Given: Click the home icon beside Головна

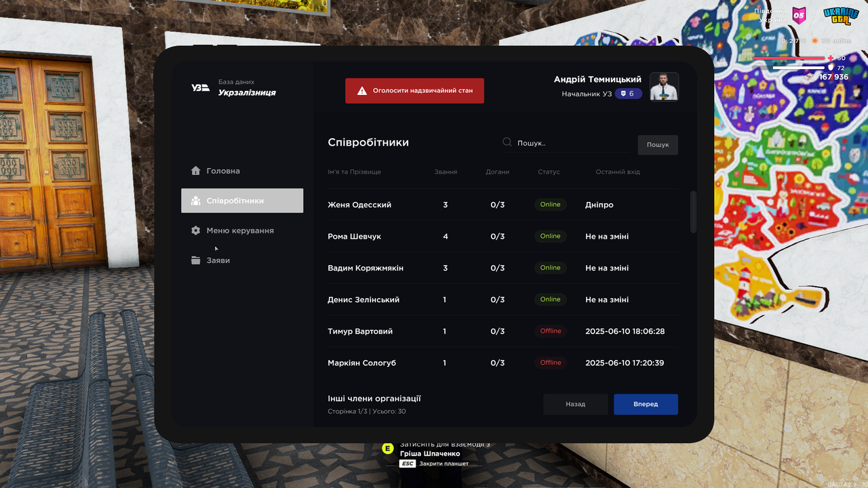Looking at the screenshot, I should tap(195, 171).
